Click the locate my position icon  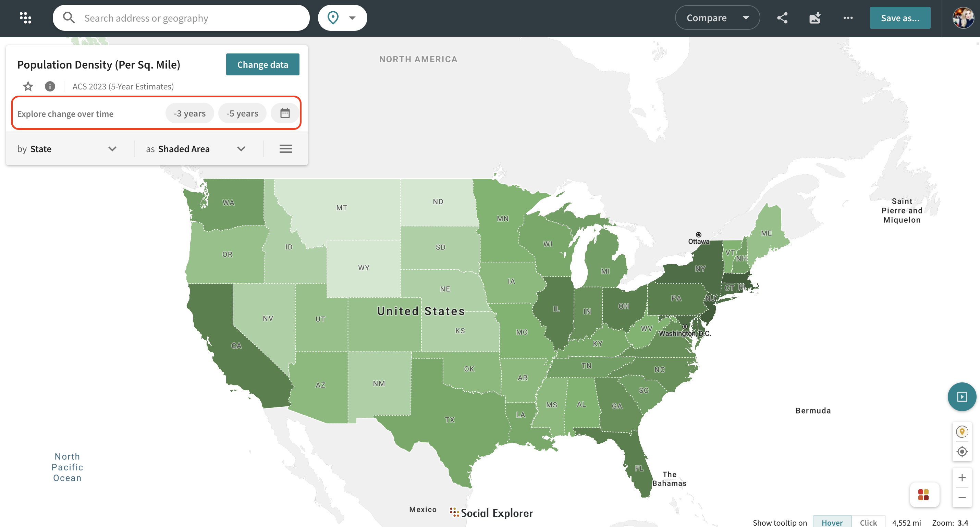962,452
